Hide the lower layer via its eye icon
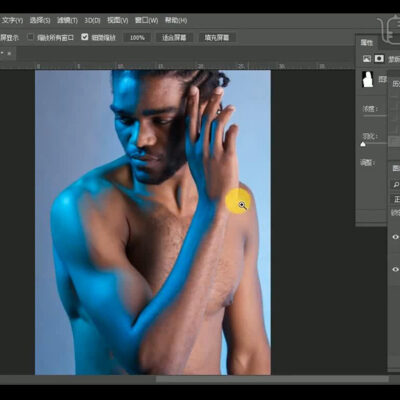This screenshot has width=400, height=400. coord(395,269)
